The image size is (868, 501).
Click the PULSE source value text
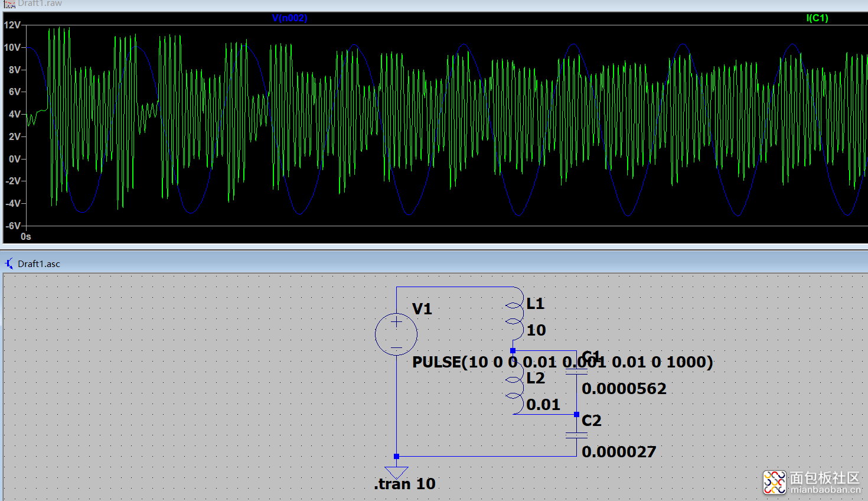pos(562,362)
